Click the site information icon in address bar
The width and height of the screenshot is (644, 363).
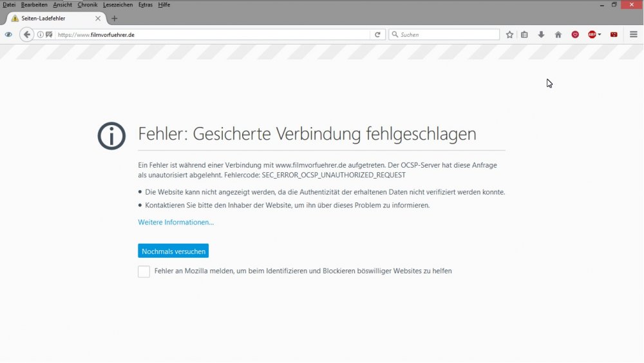(x=41, y=35)
